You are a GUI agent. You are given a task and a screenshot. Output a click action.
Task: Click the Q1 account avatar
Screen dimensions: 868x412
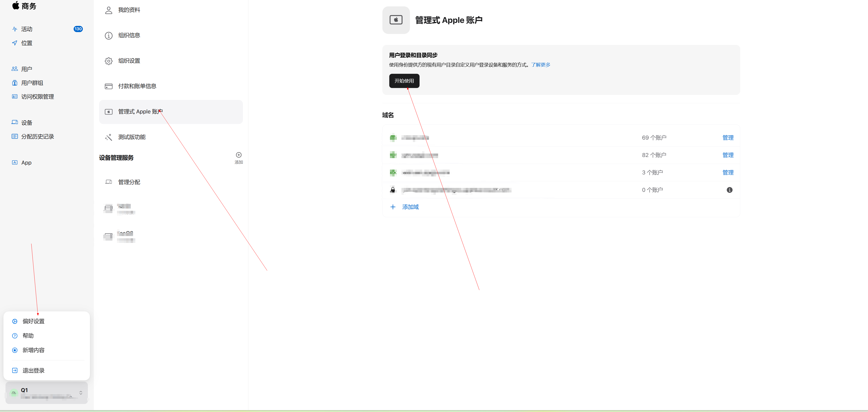click(x=14, y=393)
